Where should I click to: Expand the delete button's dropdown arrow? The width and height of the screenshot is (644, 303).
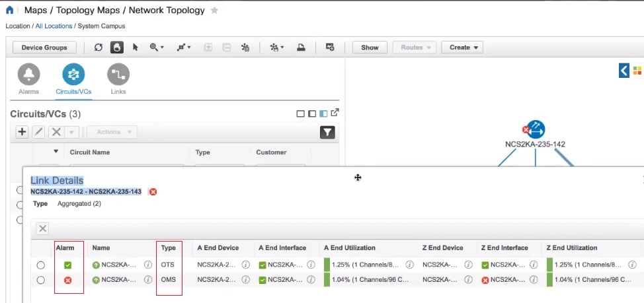point(71,133)
